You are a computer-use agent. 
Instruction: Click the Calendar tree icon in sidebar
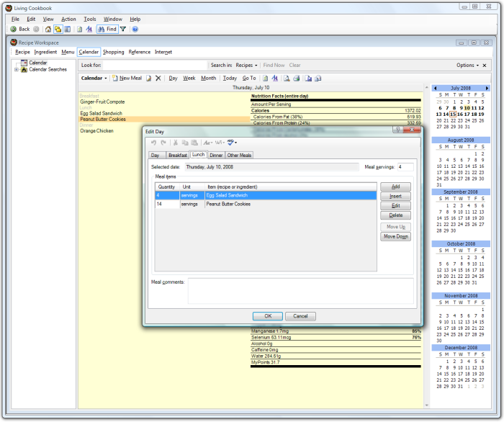[x=24, y=63]
